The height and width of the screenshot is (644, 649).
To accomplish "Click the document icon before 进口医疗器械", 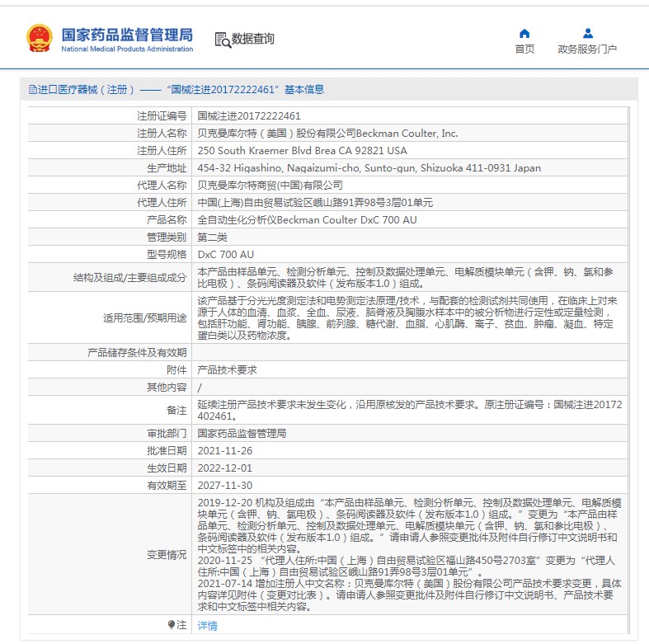I will pos(33,89).
